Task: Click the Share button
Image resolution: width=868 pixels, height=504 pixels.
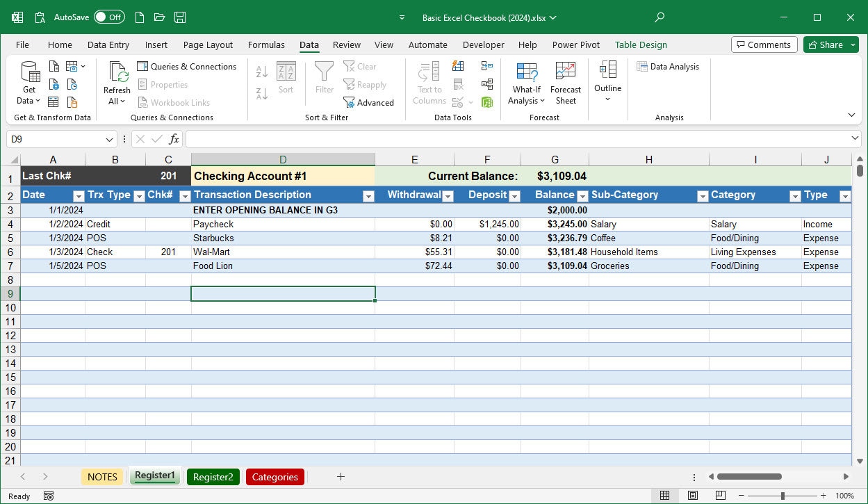Action: click(830, 44)
